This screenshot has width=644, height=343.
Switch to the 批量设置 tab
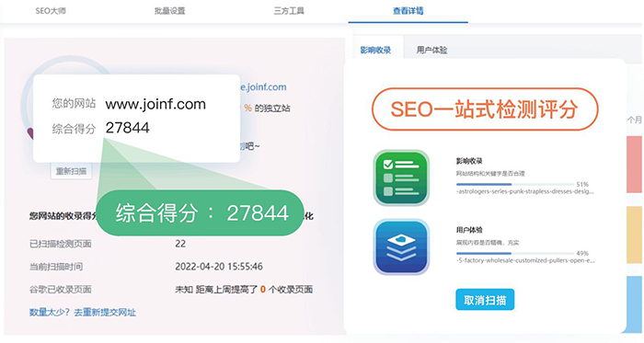point(169,11)
